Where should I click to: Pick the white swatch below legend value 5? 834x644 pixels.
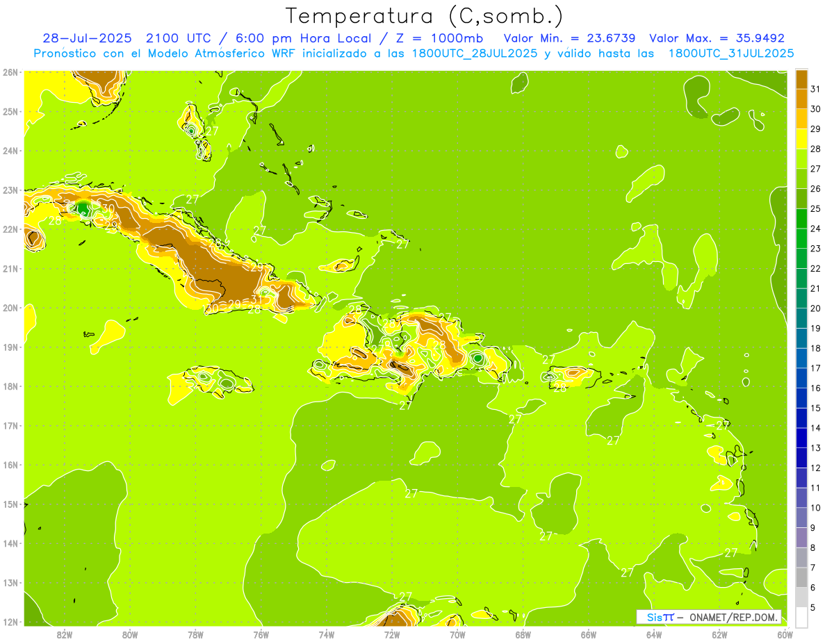click(801, 617)
